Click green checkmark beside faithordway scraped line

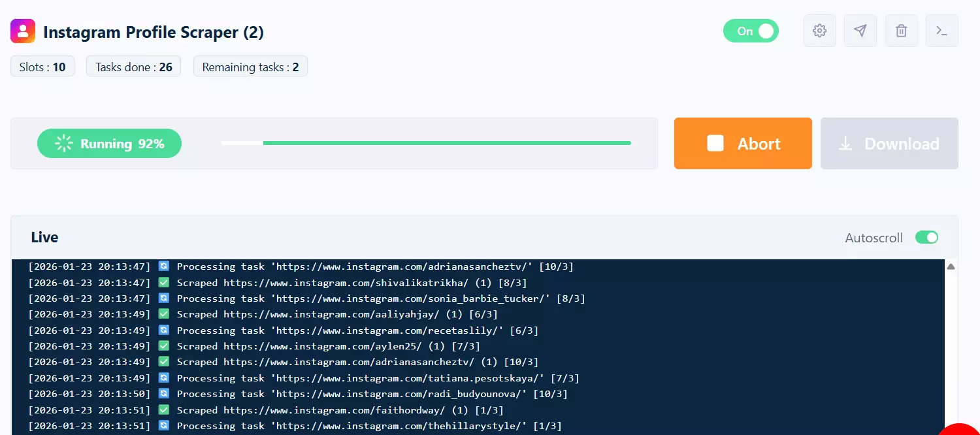pos(164,410)
